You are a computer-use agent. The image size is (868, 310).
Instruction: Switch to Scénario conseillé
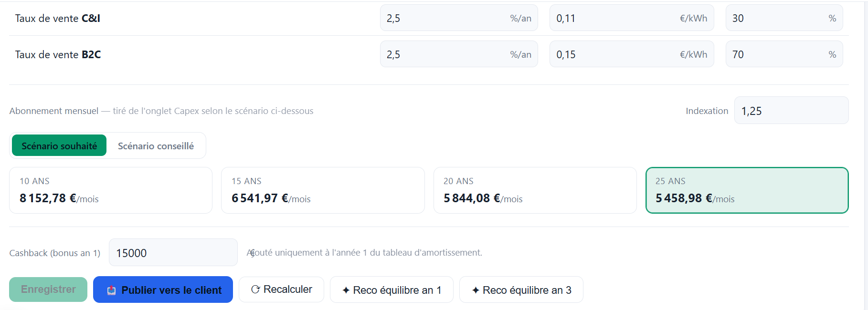click(x=156, y=146)
